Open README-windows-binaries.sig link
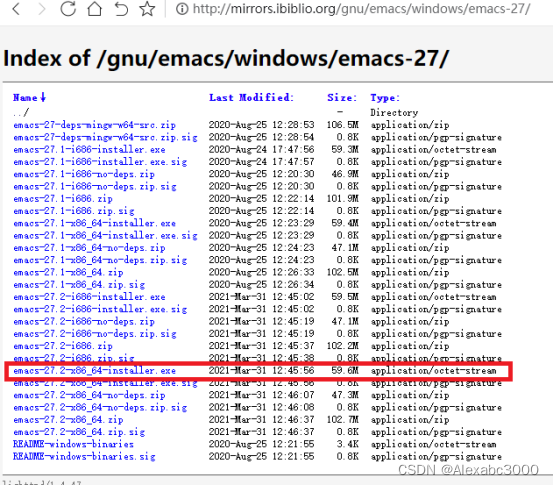554x485 pixels. [x=84, y=457]
